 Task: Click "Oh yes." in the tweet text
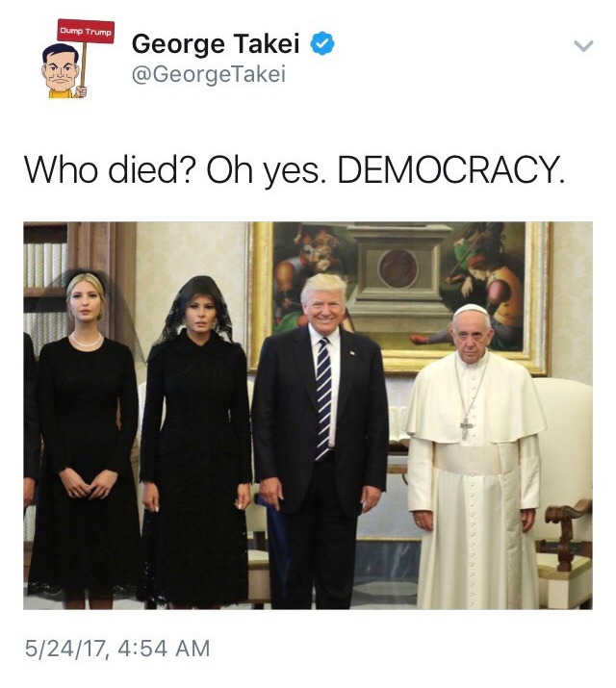tap(266, 170)
